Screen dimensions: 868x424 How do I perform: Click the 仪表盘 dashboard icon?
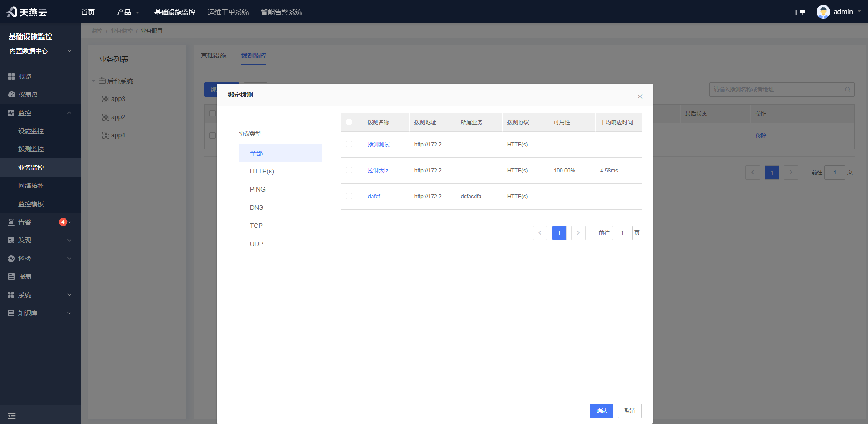click(11, 95)
